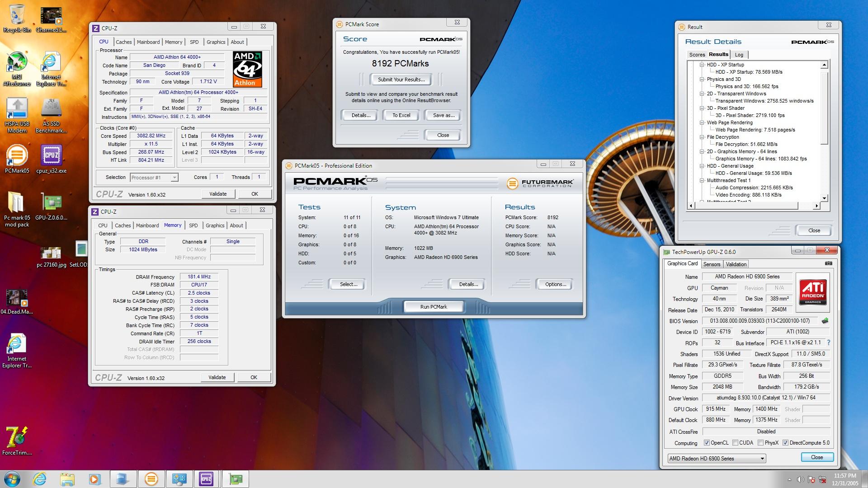Open the cpuz_x32.exe desktop icon
868x488 pixels.
coord(51,159)
